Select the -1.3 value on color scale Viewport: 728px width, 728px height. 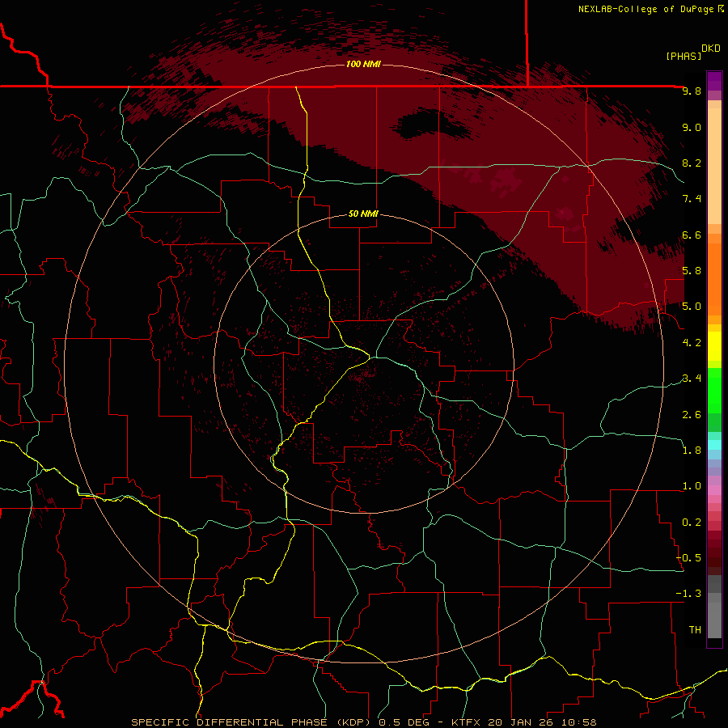(688, 594)
